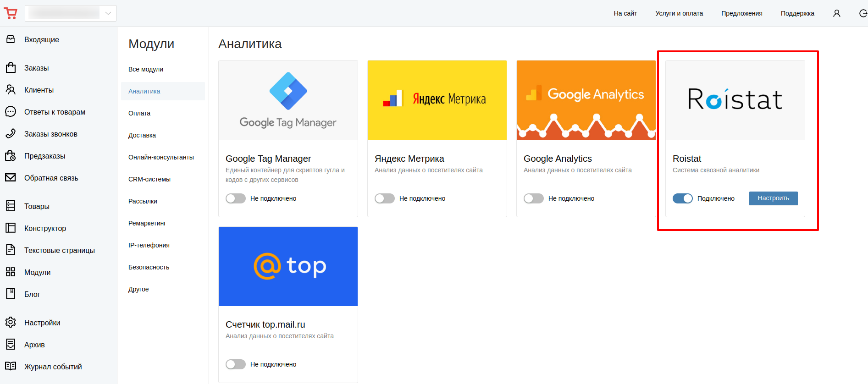The width and height of the screenshot is (868, 384).
Task: Click the Google Tag Manager card title
Action: click(268, 159)
